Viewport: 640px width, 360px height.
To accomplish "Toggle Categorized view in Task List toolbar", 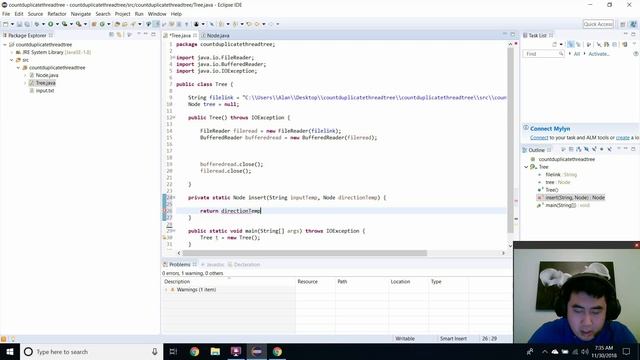I will [x=571, y=44].
